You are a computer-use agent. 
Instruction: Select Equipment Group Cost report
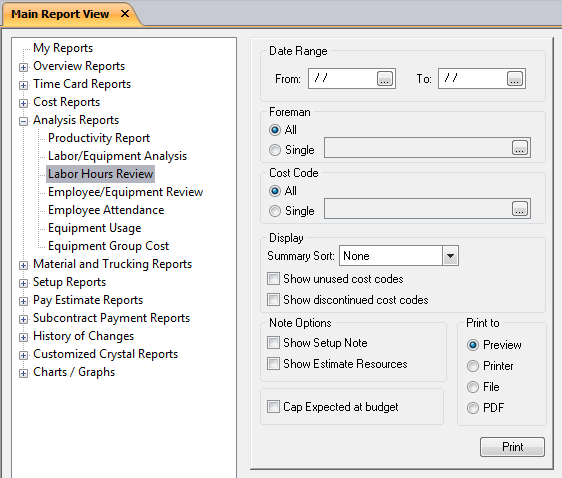click(108, 246)
